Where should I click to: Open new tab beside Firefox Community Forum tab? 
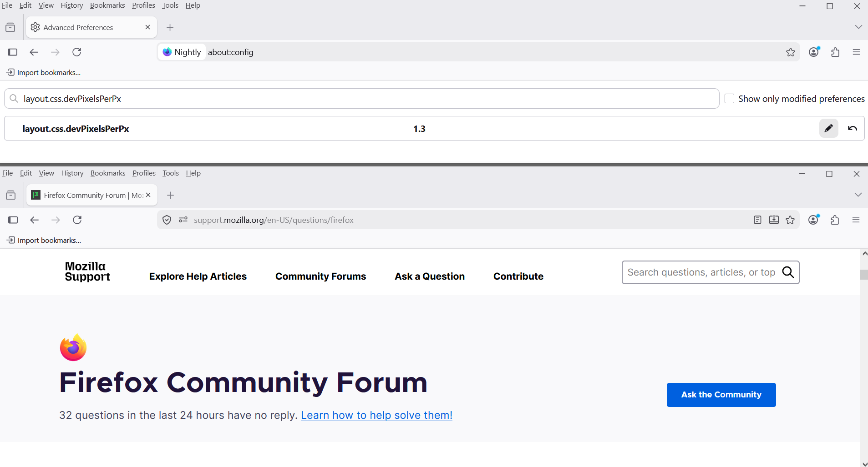coord(171,195)
